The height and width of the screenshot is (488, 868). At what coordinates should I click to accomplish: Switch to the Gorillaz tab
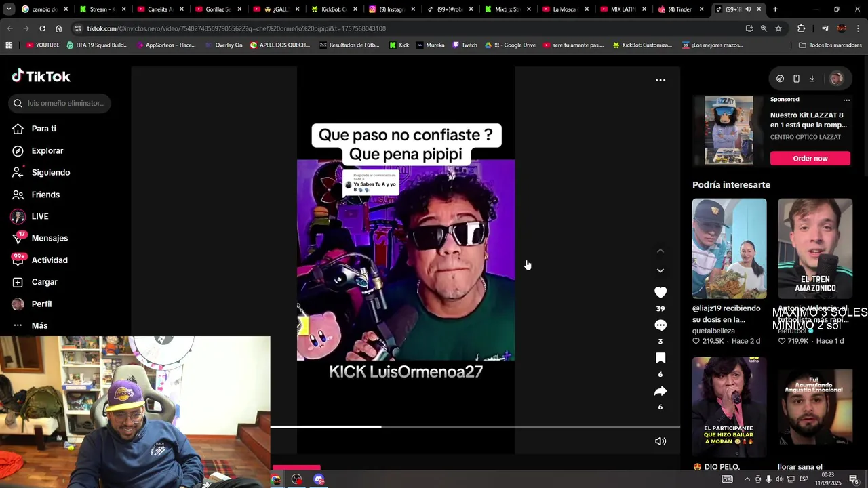218,9
